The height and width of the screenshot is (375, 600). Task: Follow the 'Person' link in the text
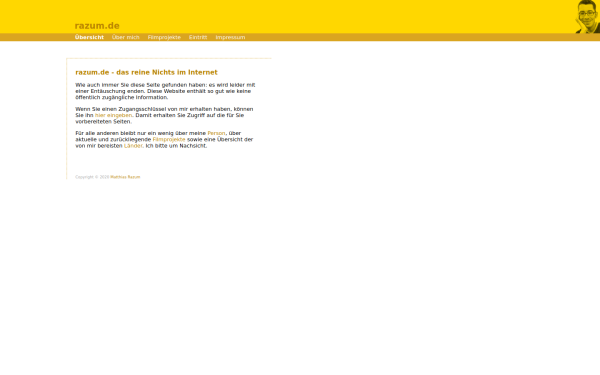coord(216,133)
